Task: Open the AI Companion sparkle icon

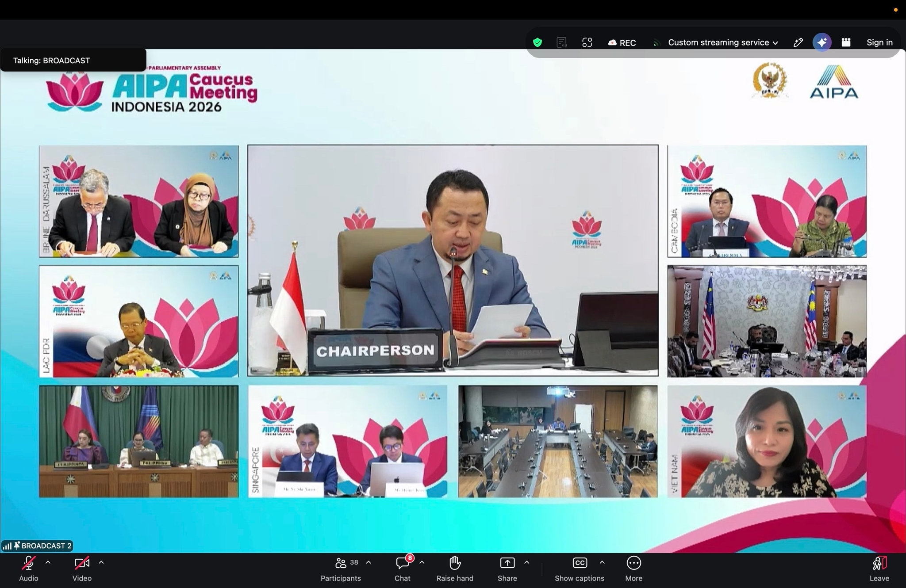Action: tap(822, 42)
